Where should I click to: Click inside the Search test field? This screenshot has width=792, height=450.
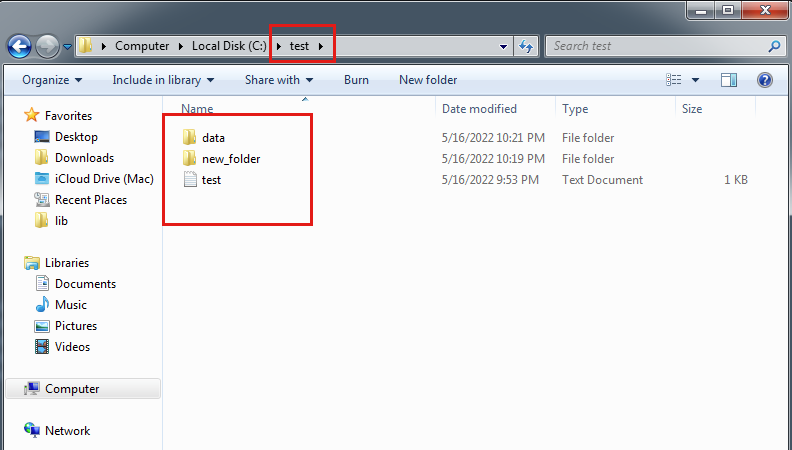coord(657,46)
